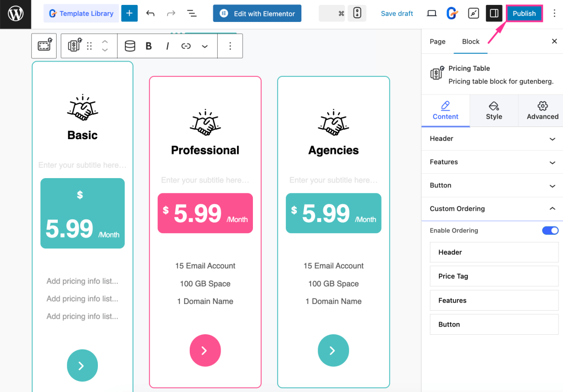Click the Basic plan title
This screenshot has height=392, width=563.
point(82,135)
